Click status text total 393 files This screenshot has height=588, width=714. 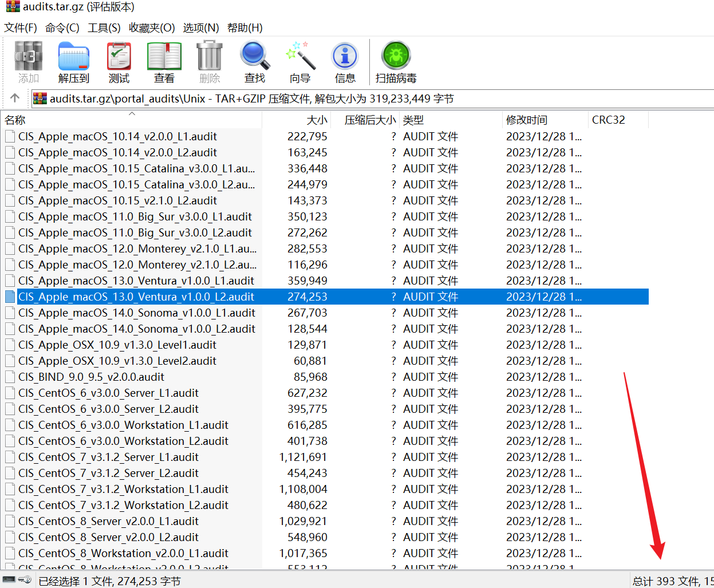673,581
